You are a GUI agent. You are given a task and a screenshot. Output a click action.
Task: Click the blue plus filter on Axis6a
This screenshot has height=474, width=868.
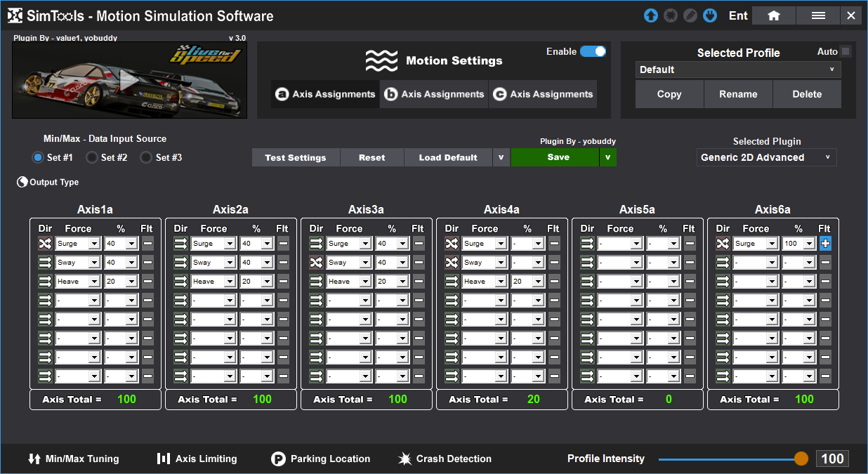tap(825, 244)
